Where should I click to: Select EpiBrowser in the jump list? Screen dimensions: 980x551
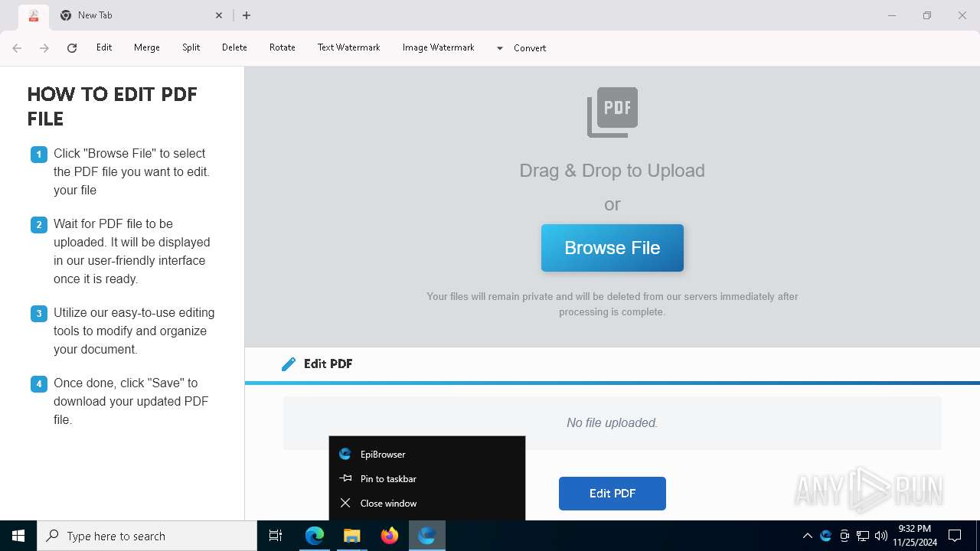[427, 454]
